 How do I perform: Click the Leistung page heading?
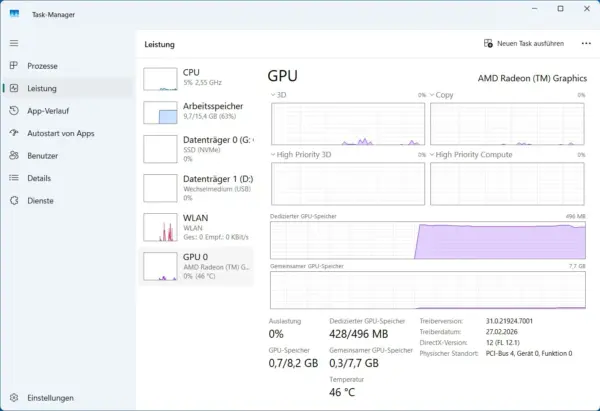tap(159, 44)
